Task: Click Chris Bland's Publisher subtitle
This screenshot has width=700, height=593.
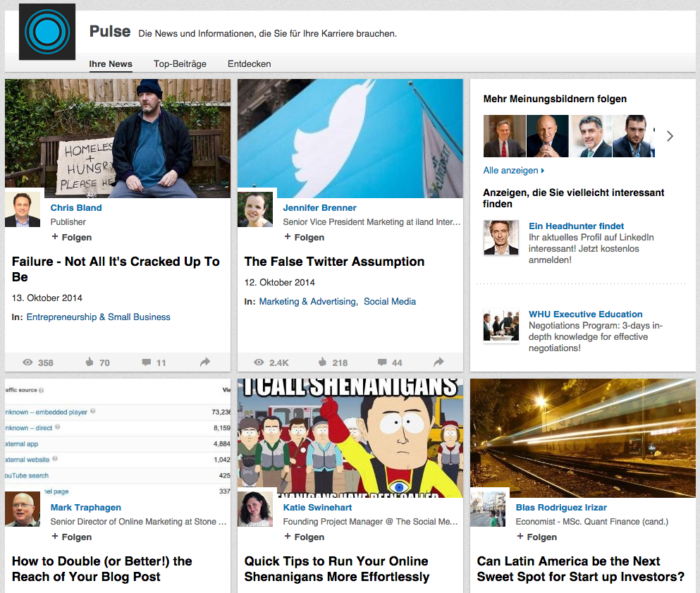Action: tap(68, 222)
